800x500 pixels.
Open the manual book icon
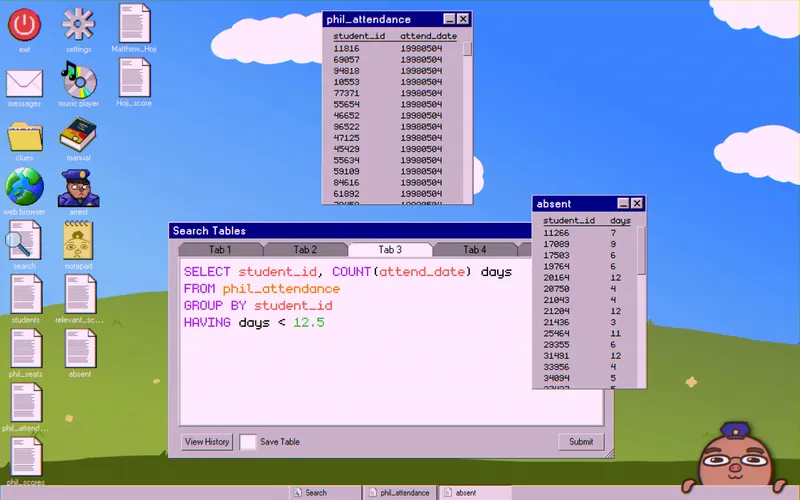[78, 135]
